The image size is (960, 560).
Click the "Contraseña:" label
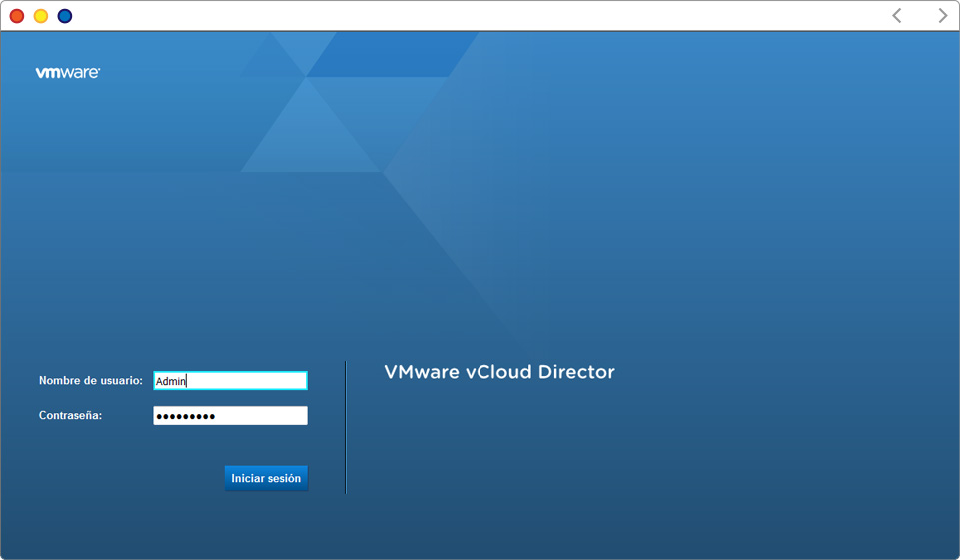[x=71, y=415]
